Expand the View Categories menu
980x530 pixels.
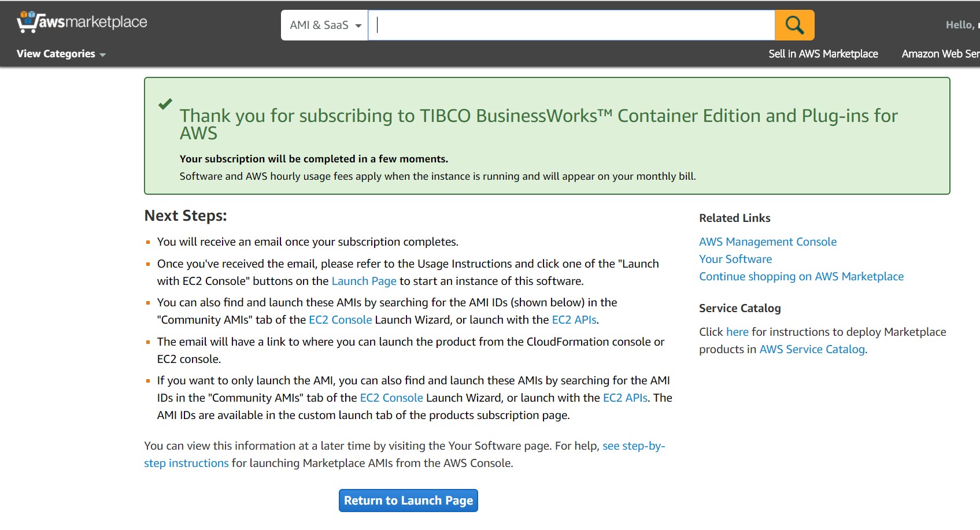pos(61,54)
